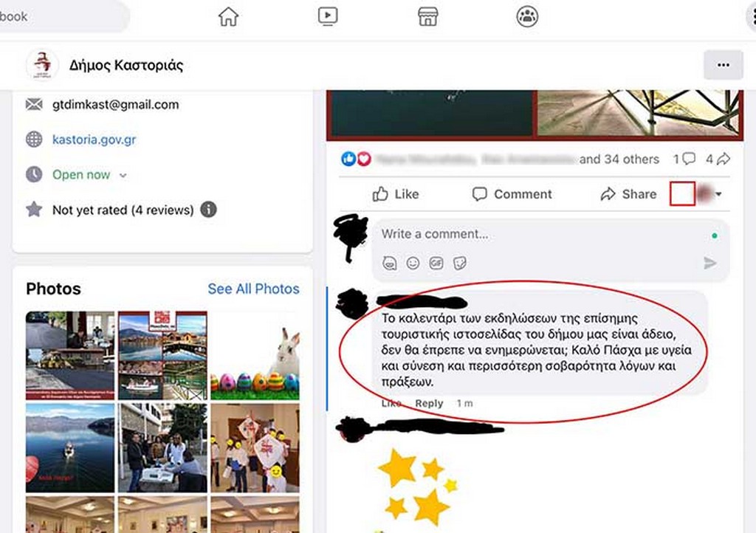The height and width of the screenshot is (533, 756).
Task: Open the page three-dots options menu
Action: [x=724, y=65]
